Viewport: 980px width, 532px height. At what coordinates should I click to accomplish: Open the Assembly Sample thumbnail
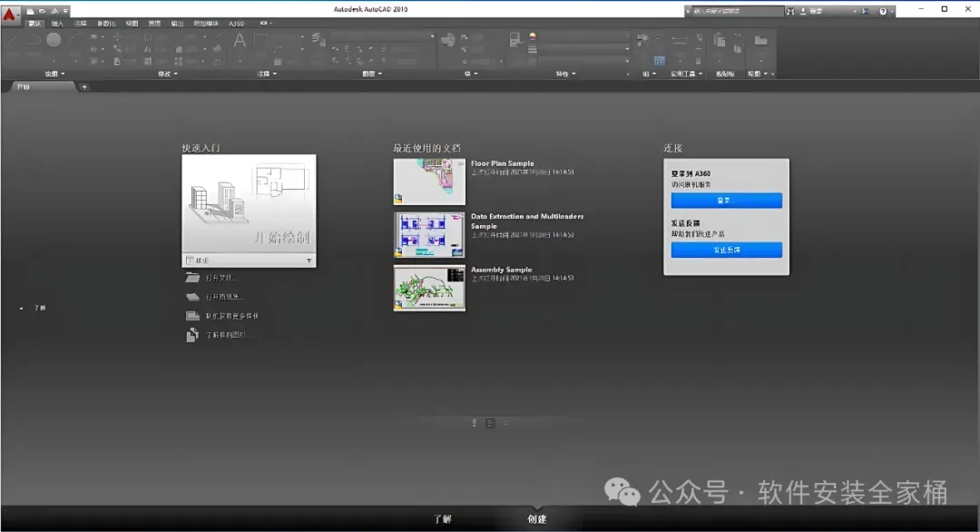[429, 288]
